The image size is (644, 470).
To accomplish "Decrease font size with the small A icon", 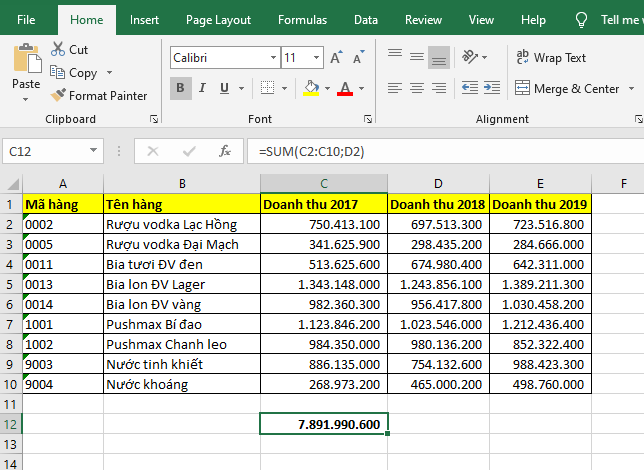I will point(357,58).
